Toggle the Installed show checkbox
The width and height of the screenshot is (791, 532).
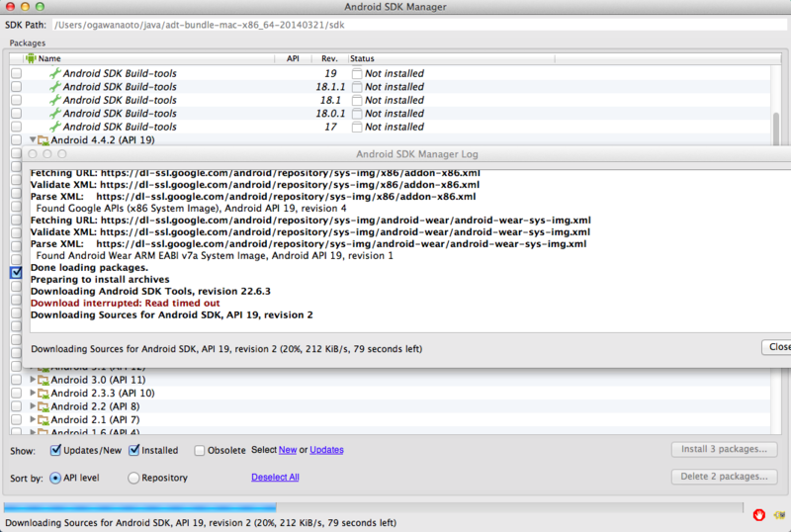pos(133,450)
